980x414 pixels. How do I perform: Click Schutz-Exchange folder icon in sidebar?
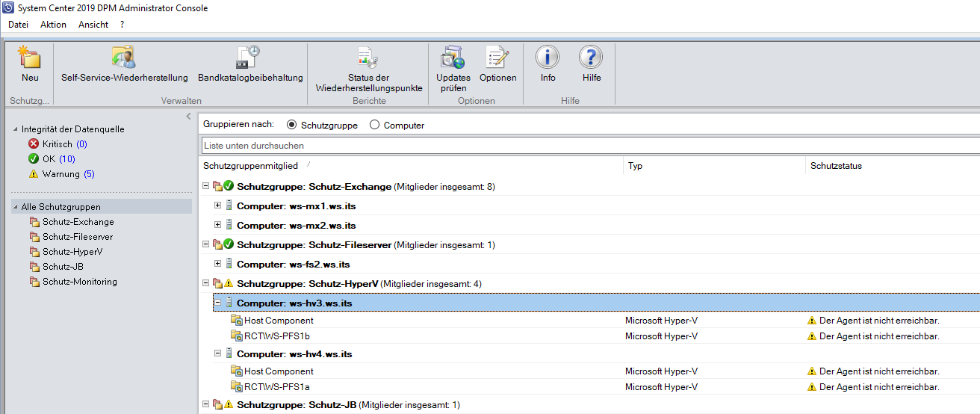click(x=34, y=222)
